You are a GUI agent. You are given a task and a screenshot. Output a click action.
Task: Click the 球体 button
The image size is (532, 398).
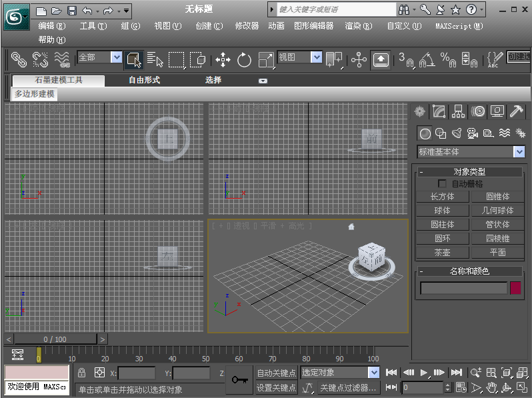click(x=443, y=211)
